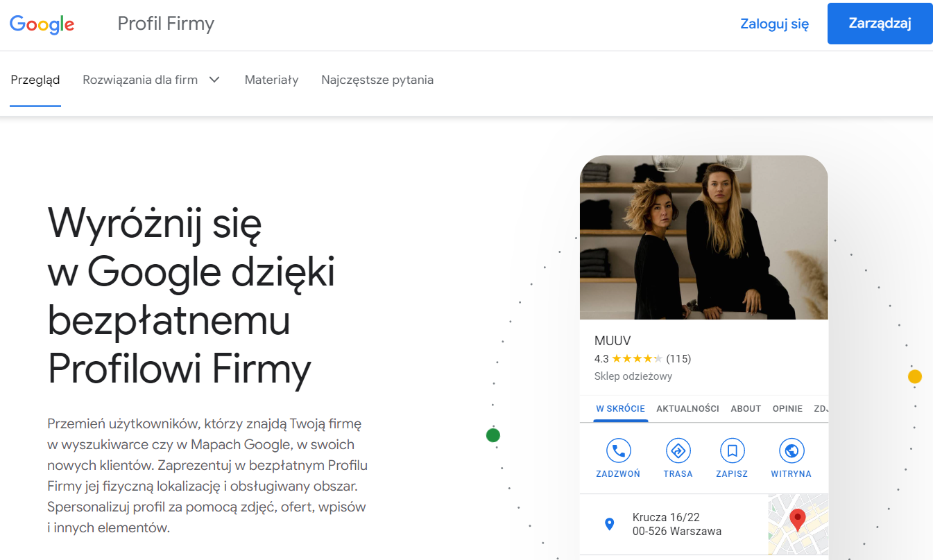Click the map thumbnail in the card
Screen dimensions: 933x560
click(798, 524)
